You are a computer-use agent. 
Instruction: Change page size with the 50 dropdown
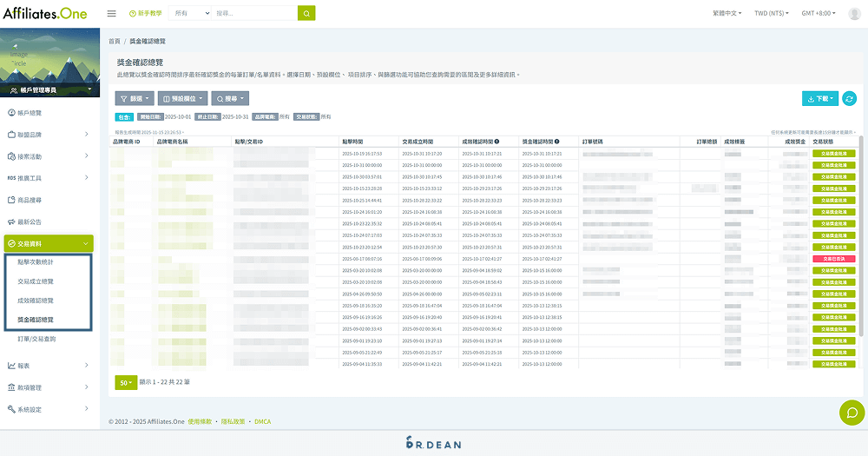(x=126, y=382)
